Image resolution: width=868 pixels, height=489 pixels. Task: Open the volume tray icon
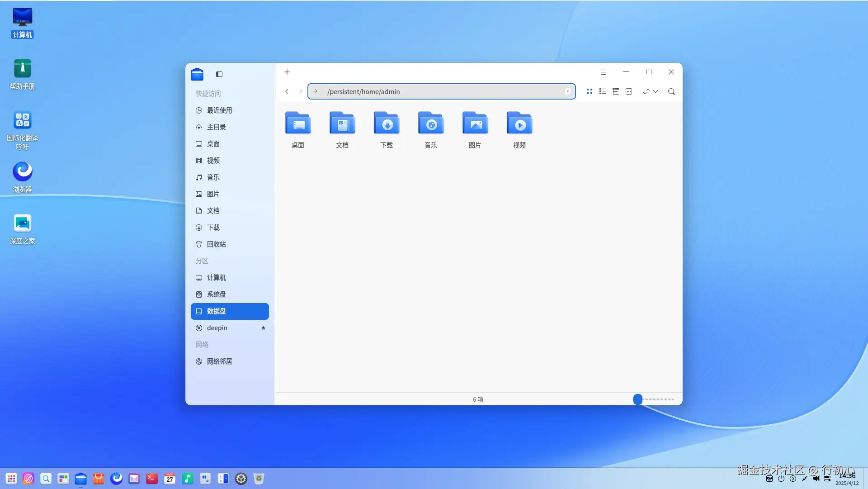(816, 479)
